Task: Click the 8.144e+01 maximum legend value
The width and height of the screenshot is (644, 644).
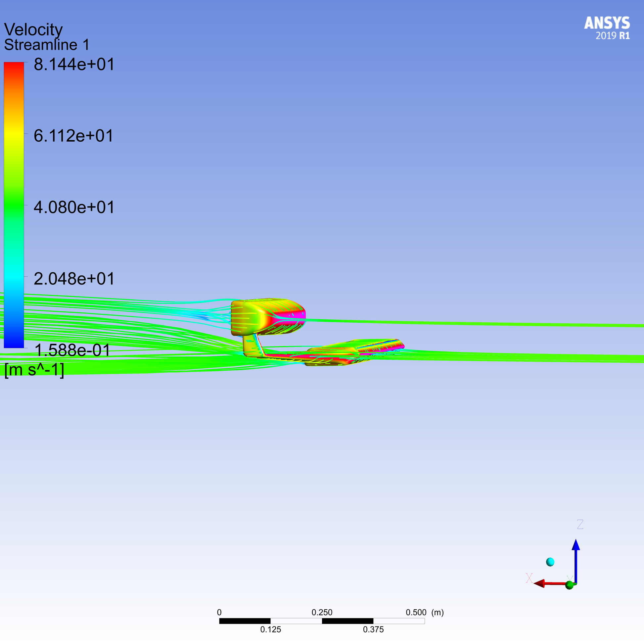Action: [x=74, y=64]
